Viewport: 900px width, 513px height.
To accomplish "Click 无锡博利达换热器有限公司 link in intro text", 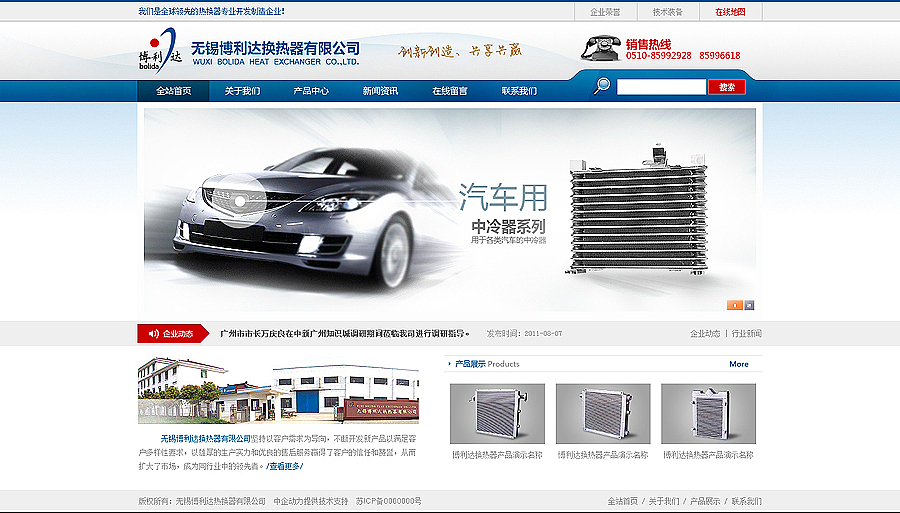I will point(205,439).
